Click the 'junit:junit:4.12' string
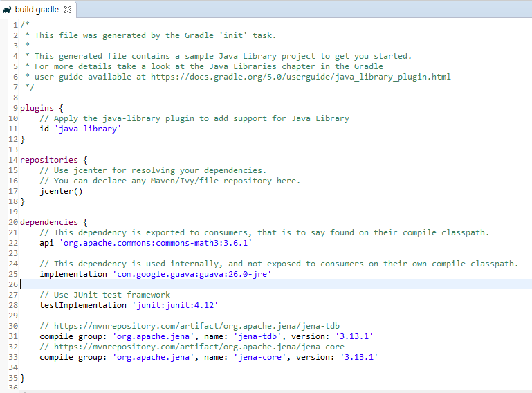The height and width of the screenshot is (393, 532). [x=175, y=305]
